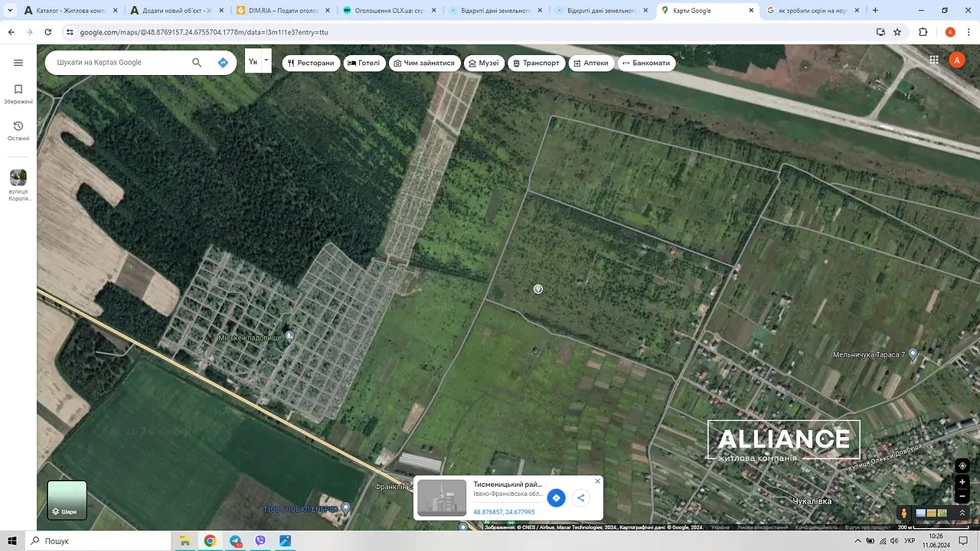Toggle map layers with Шари thumbnail

click(67, 500)
